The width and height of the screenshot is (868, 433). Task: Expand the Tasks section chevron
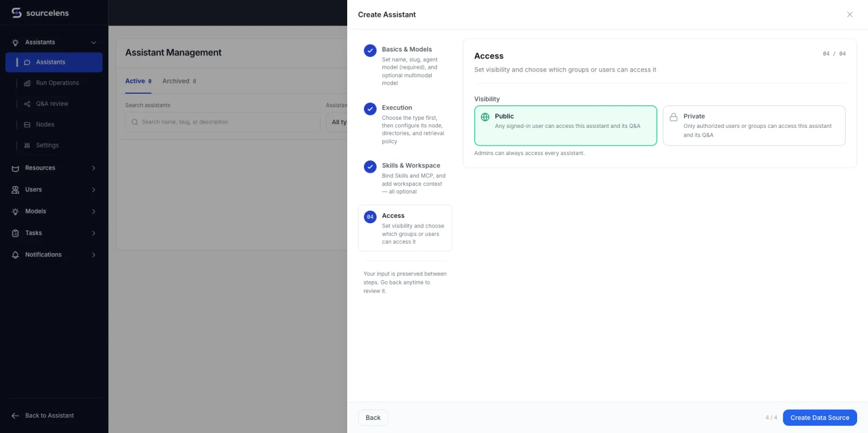coord(93,233)
